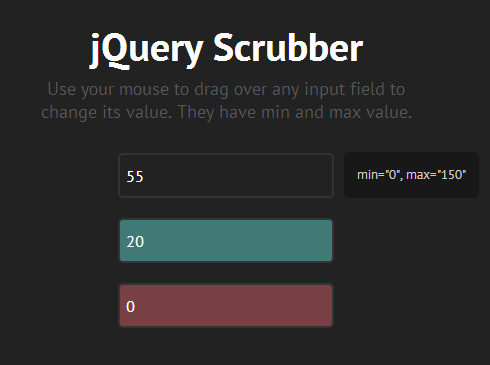
Task: Place cursor after the number 20
Action: pyautogui.click(x=145, y=241)
